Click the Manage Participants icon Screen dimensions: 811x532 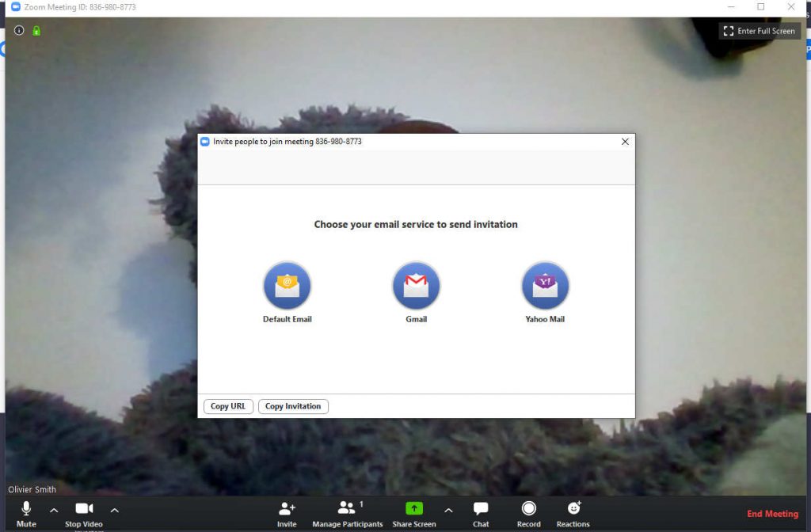tap(347, 513)
